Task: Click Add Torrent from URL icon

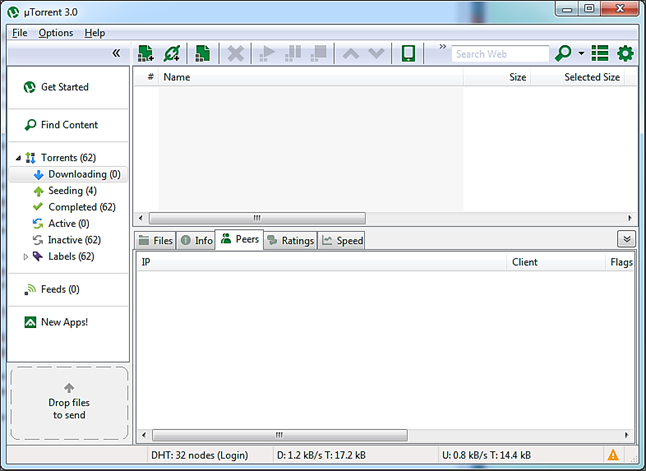Action: point(172,54)
